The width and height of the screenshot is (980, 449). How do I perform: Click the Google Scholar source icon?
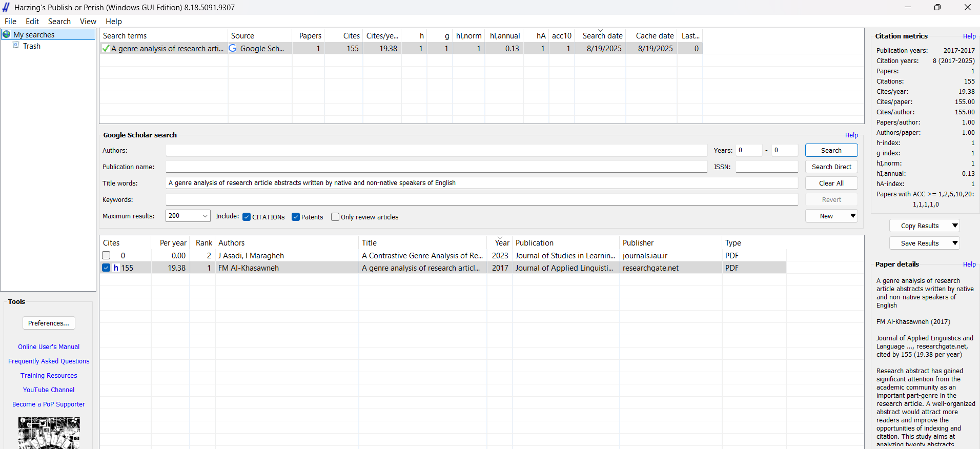tap(233, 48)
